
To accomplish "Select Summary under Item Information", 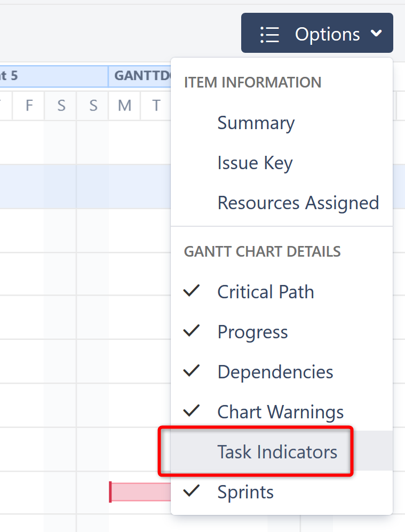I will point(256,123).
